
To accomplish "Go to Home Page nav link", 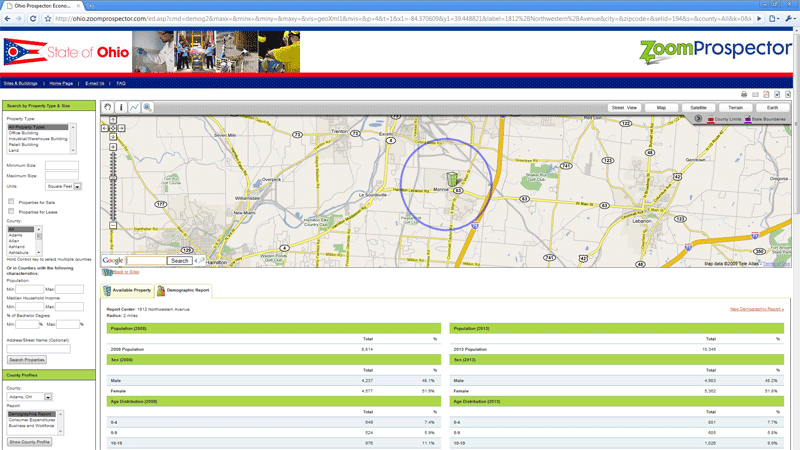I will tap(61, 83).
